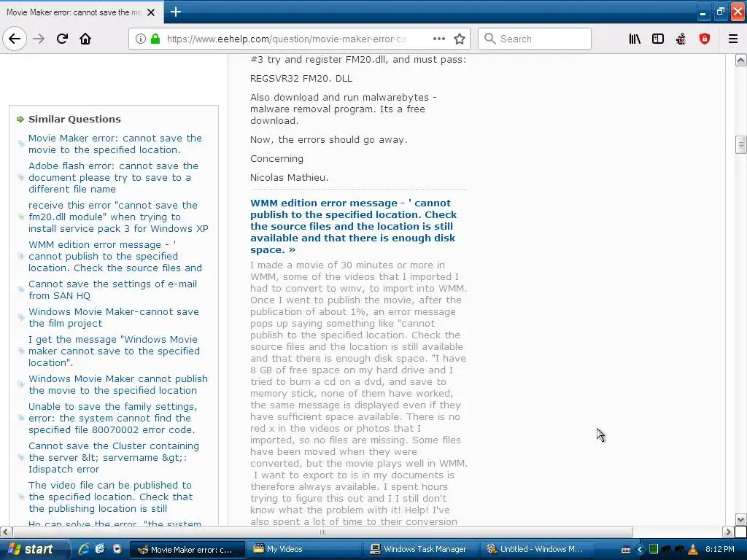
Task: Open page actions three-dot menu
Action: (x=438, y=39)
